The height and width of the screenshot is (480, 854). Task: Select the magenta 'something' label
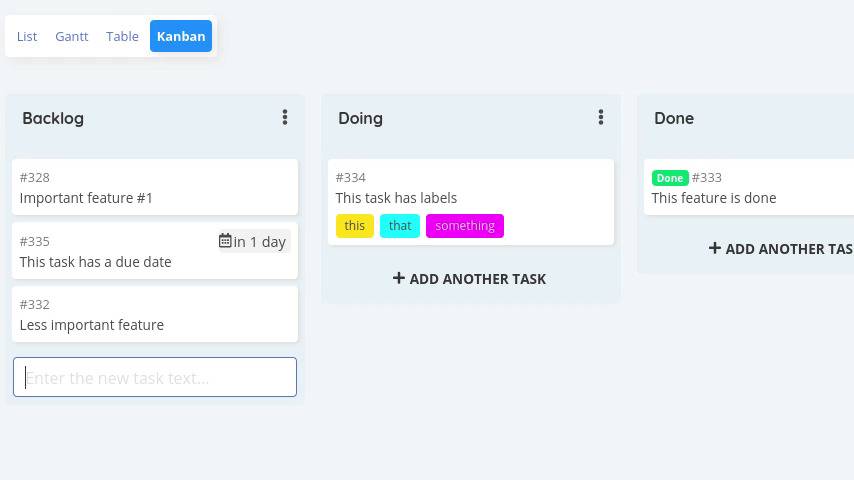[465, 226]
